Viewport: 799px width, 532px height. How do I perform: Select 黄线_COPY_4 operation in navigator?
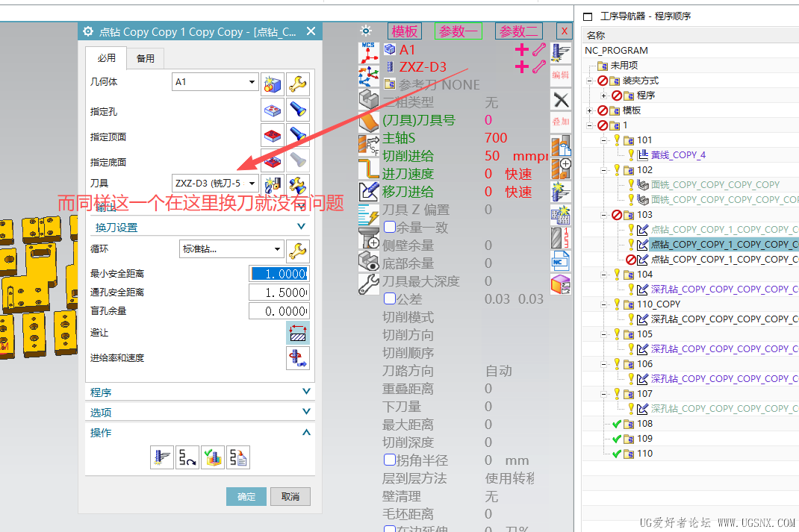click(x=678, y=155)
